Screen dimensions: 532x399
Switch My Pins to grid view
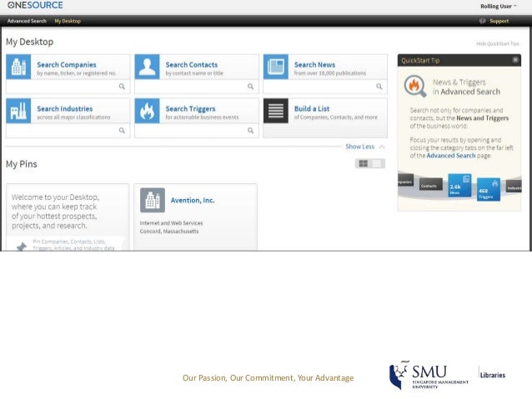pyautogui.click(x=363, y=164)
